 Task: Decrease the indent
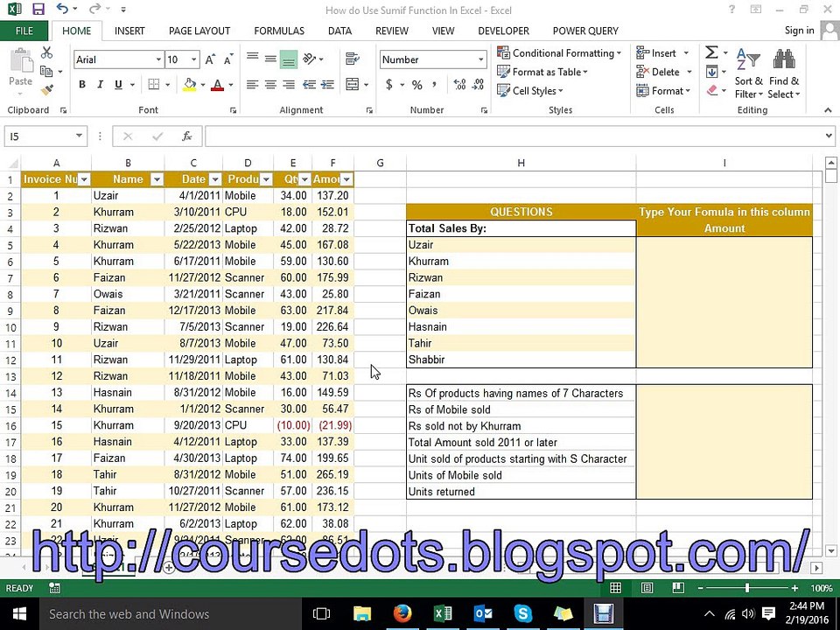(309, 84)
